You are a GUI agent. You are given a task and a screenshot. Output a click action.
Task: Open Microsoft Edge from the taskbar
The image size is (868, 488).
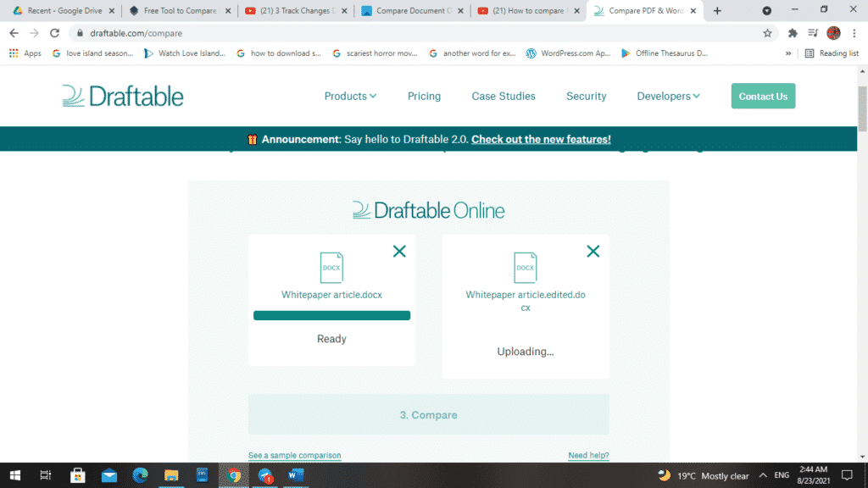[x=140, y=475]
